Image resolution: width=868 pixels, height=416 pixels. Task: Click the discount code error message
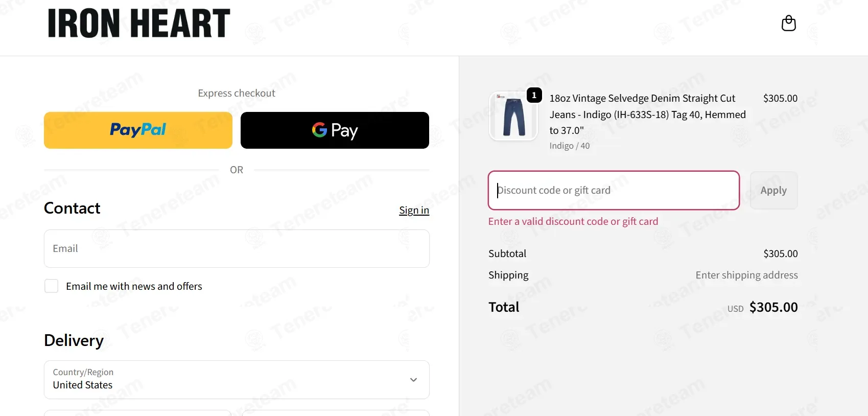(573, 221)
